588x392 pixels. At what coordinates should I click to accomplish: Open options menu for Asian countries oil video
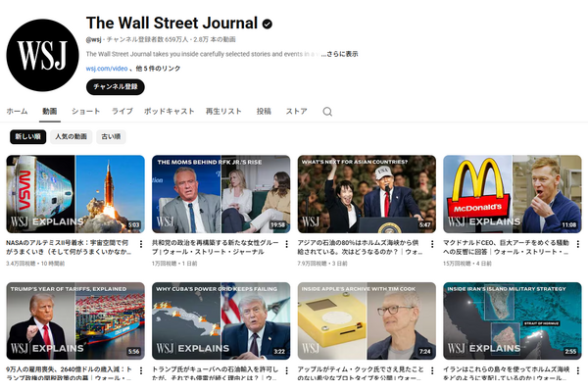tap(432, 244)
